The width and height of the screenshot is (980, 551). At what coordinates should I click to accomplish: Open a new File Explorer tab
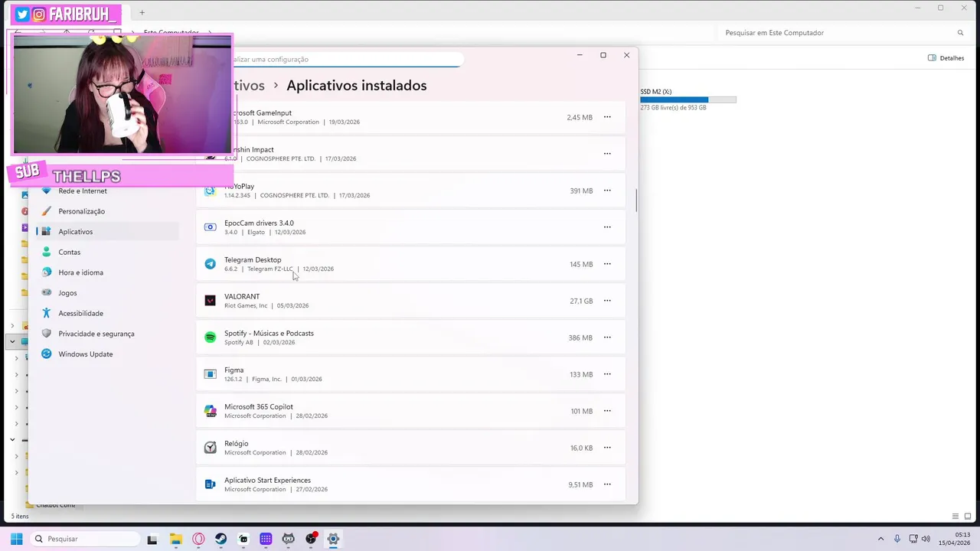tap(142, 12)
